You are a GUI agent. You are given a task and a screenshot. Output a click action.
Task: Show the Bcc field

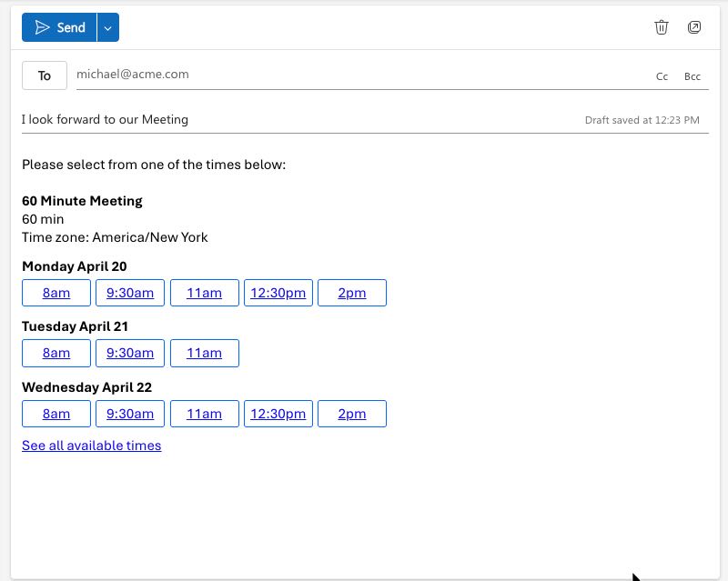pyautogui.click(x=693, y=76)
